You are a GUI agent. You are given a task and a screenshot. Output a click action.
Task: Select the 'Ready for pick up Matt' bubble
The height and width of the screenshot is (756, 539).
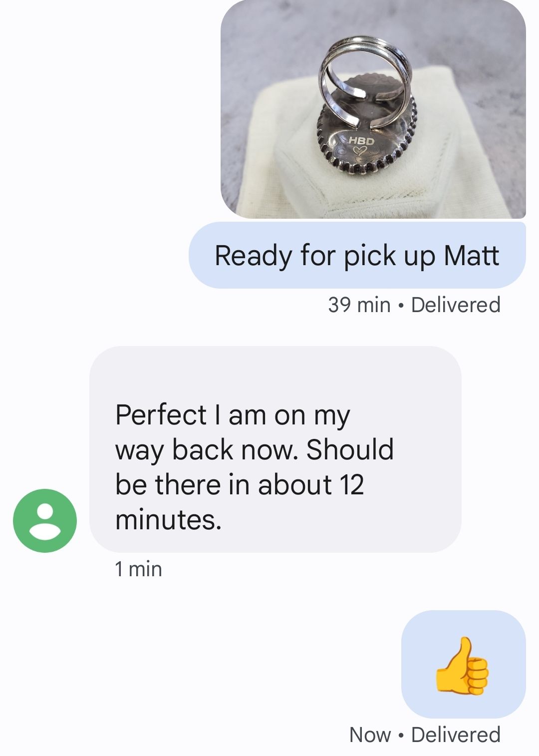click(x=357, y=255)
